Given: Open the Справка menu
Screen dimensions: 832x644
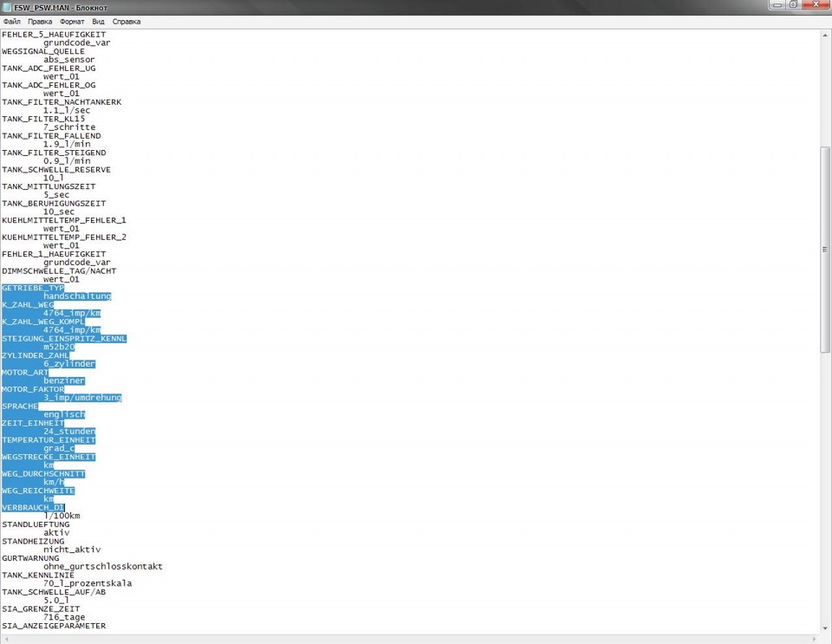Looking at the screenshot, I should 127,22.
